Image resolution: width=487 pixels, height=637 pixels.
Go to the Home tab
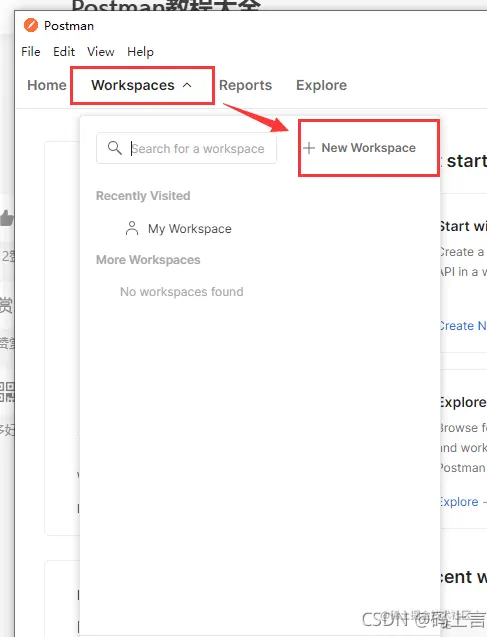[47, 85]
